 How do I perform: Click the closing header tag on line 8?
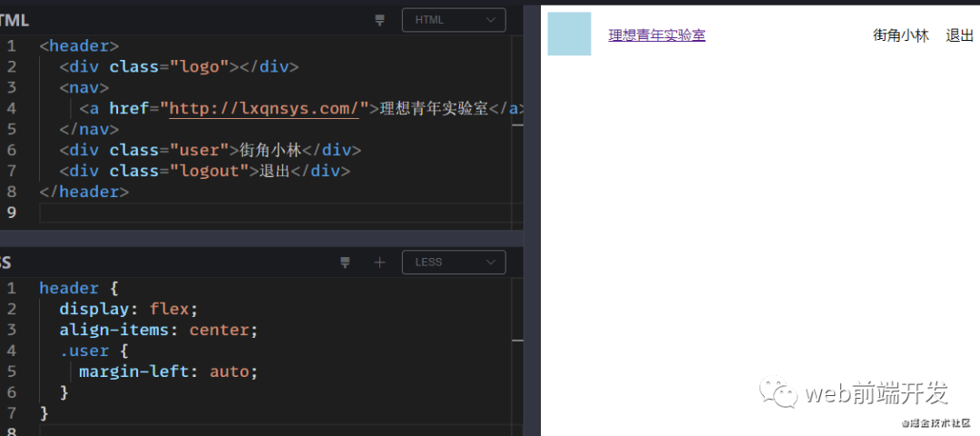[83, 192]
